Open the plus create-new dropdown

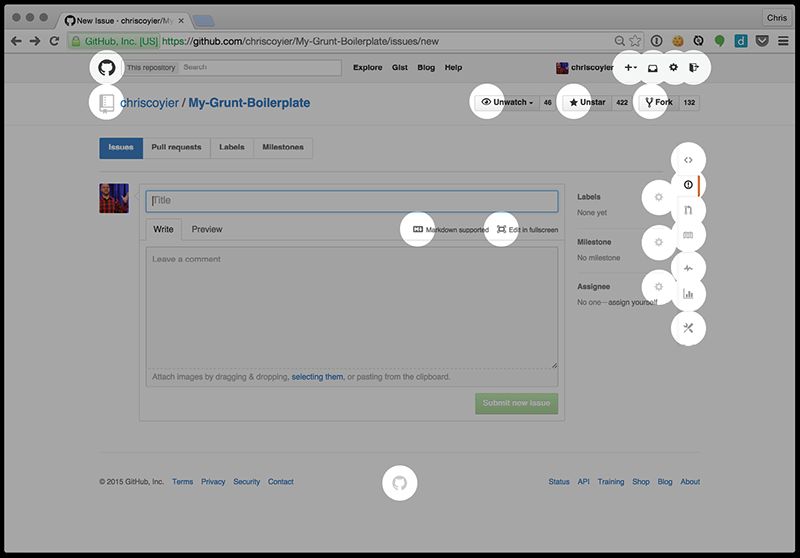pos(630,68)
